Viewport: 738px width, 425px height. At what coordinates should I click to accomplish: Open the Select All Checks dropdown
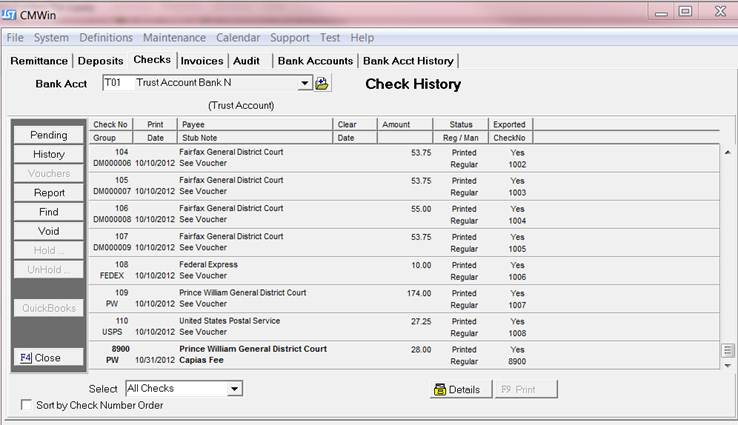(x=234, y=388)
